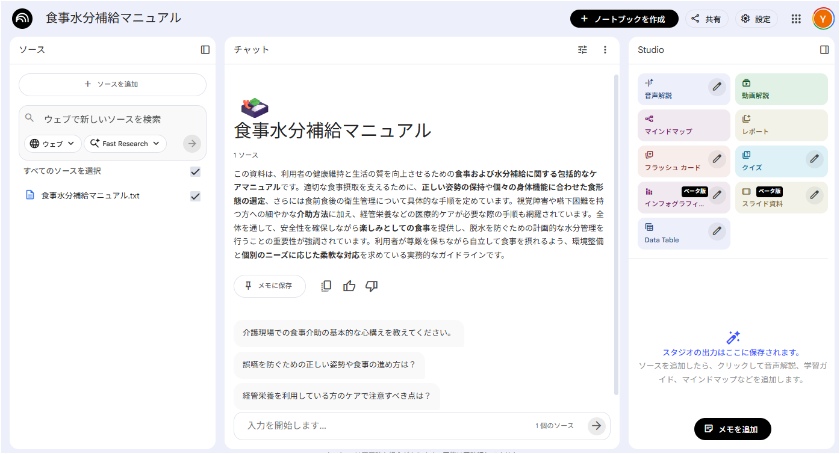Expand the ウェブ source type dropdown
Screen dimensions: 840x454
click(x=52, y=144)
